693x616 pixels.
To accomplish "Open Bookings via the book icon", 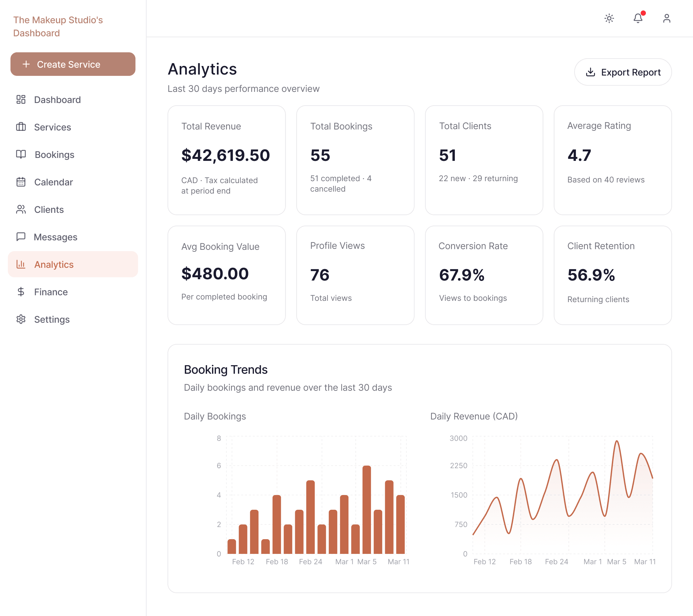I will pos(21,155).
